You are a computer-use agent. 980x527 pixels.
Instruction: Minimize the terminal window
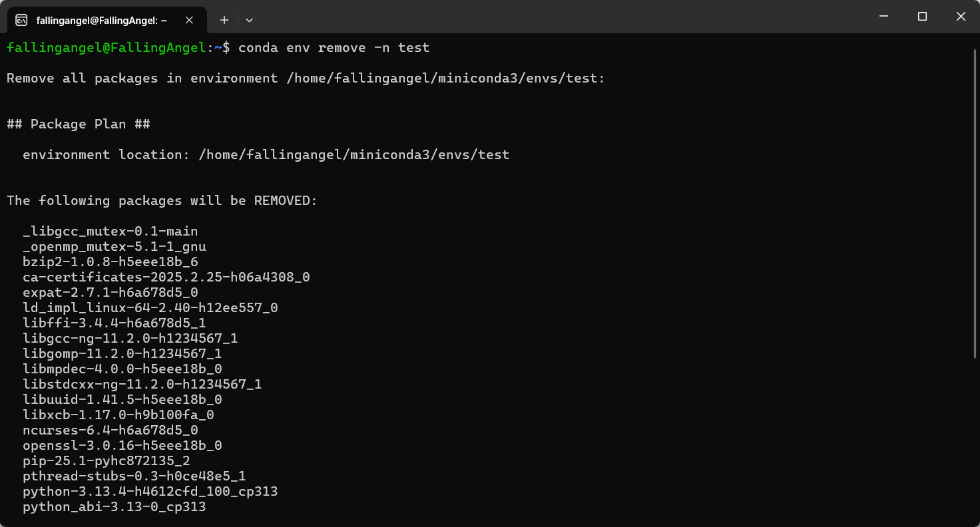click(x=883, y=17)
